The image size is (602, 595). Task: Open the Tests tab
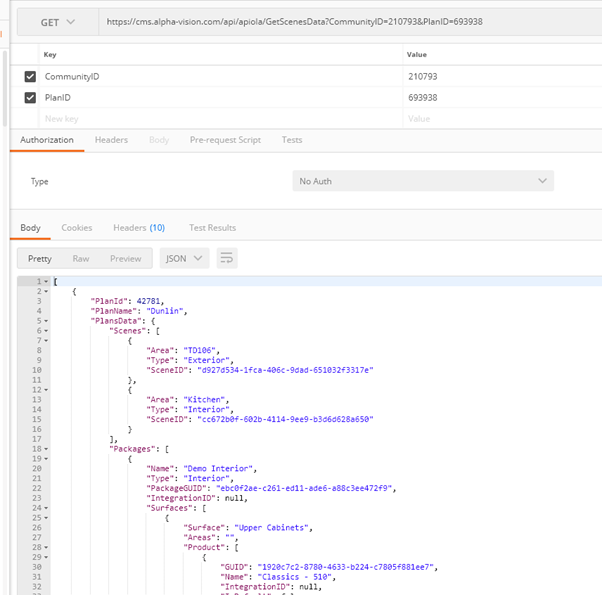pos(292,140)
